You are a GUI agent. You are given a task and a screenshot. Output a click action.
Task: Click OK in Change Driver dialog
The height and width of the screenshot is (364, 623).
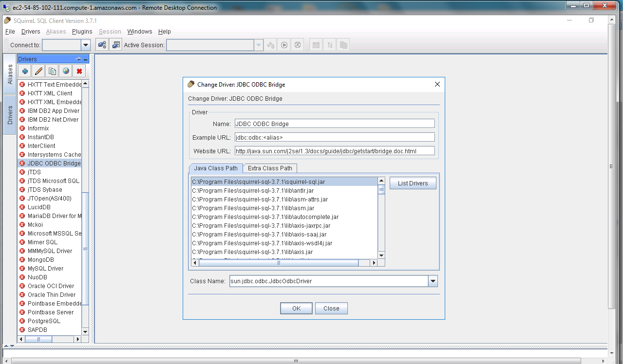296,309
